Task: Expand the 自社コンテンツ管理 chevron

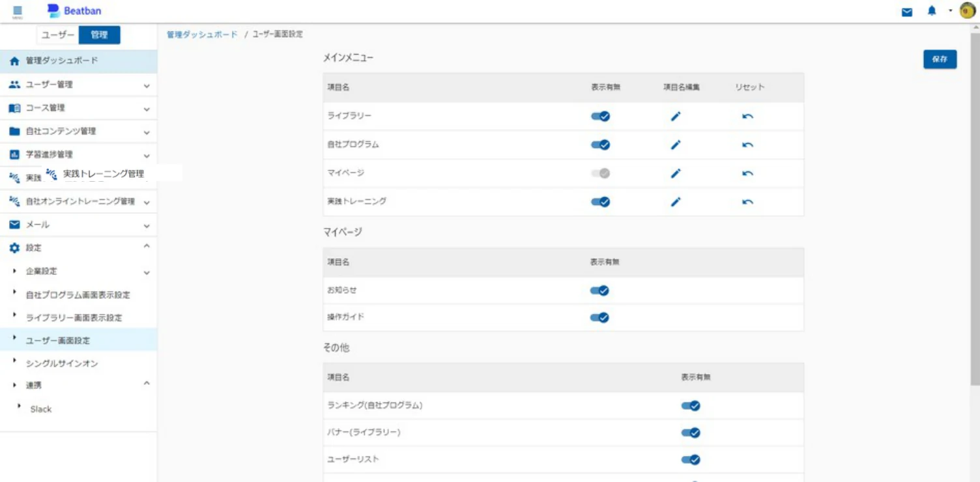Action: (147, 132)
